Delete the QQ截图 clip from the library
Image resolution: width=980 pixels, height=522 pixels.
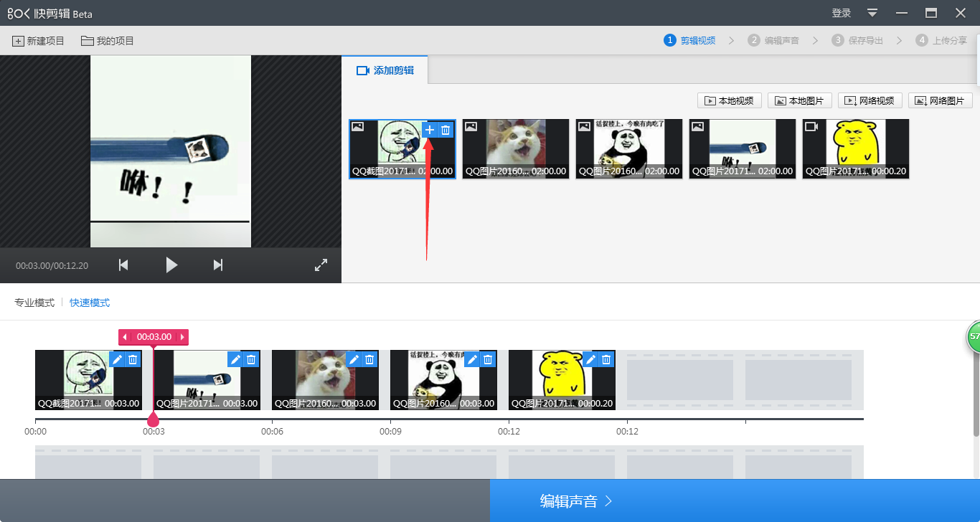[446, 130]
